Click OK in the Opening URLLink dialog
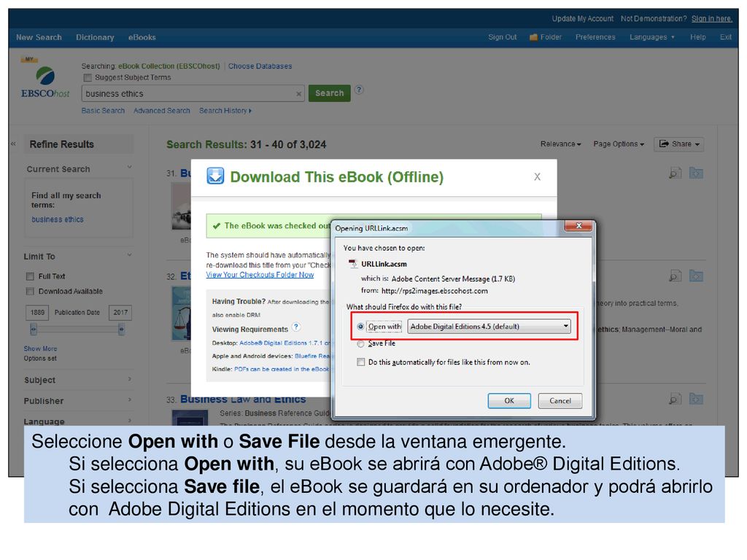The height and width of the screenshot is (560, 747). click(x=508, y=401)
